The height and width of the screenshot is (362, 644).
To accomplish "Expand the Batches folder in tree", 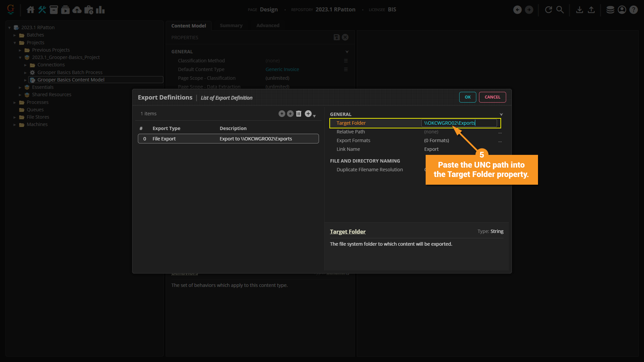I will point(15,35).
